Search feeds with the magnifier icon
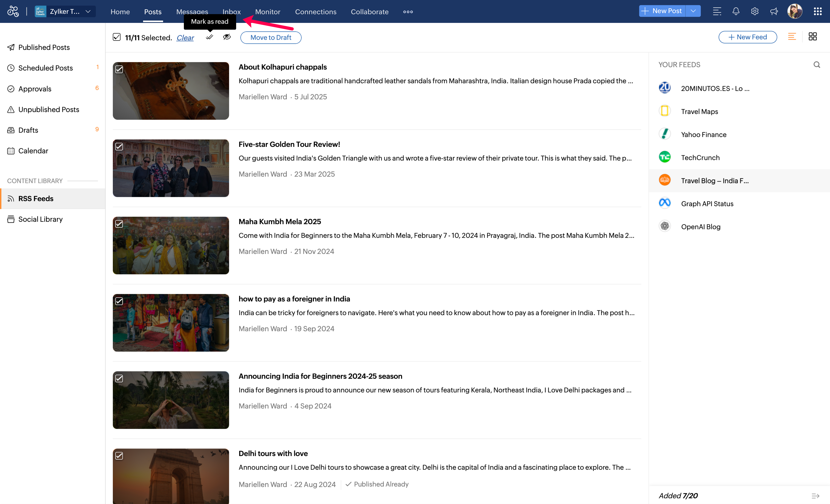 pos(816,65)
